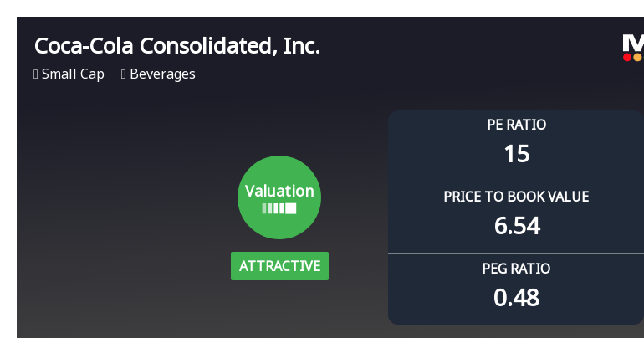Click the divider line below PE ratio value
Screen dimensions: 644x338
(x=516, y=182)
